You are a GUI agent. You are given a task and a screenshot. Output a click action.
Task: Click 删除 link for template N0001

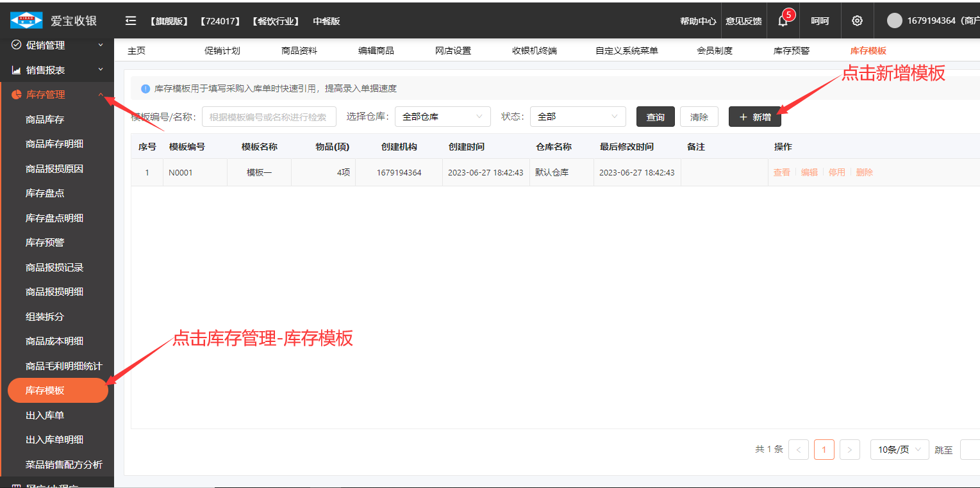[x=865, y=172]
